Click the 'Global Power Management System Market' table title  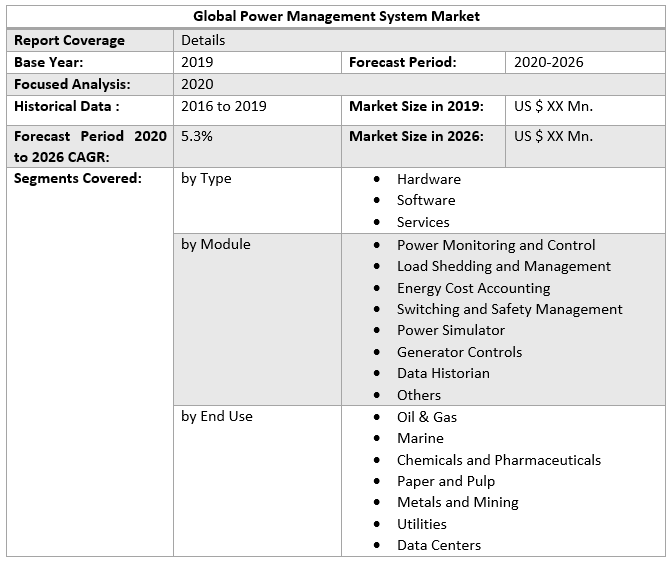tap(336, 16)
